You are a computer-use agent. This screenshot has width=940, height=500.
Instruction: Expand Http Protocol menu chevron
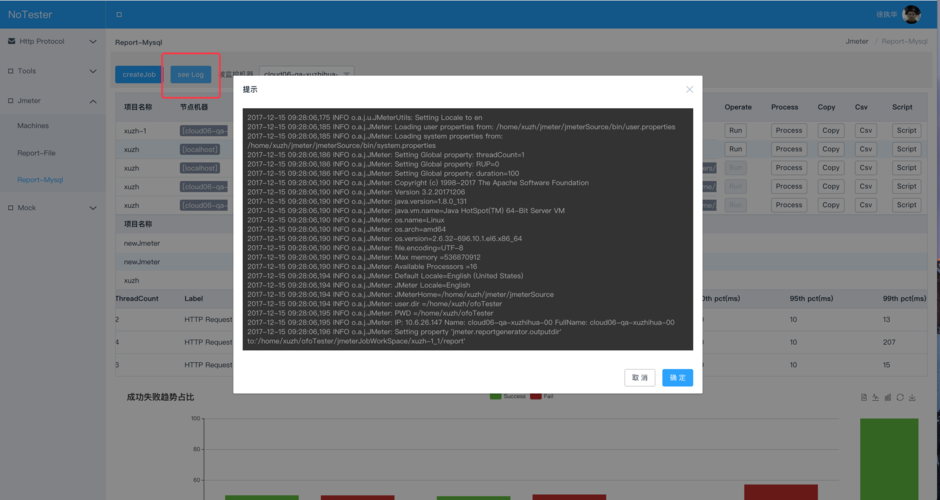pos(93,41)
